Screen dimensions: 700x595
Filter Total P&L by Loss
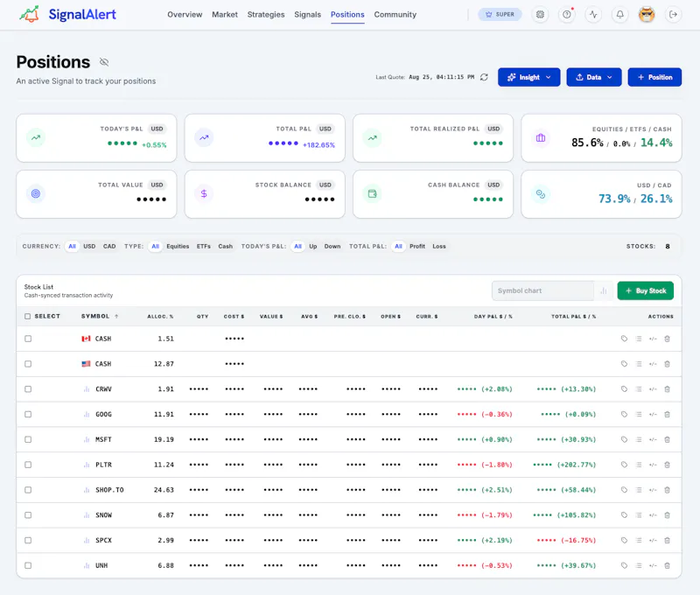click(x=439, y=247)
